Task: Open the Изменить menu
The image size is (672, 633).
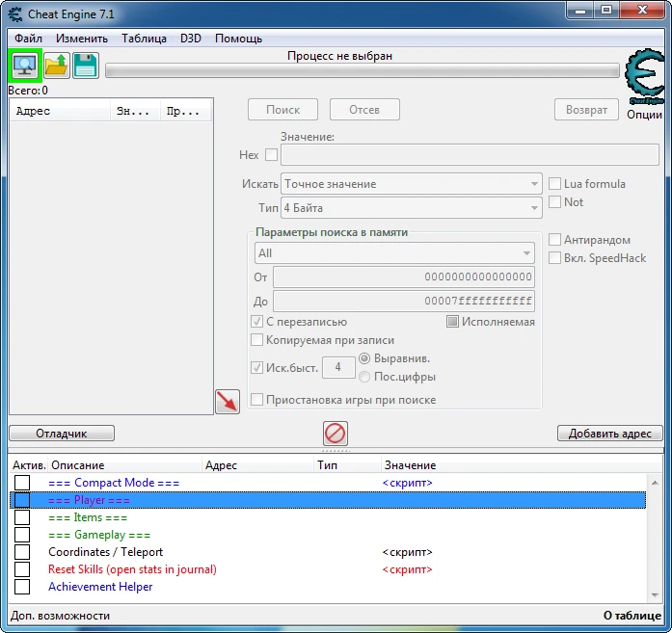Action: [82, 39]
